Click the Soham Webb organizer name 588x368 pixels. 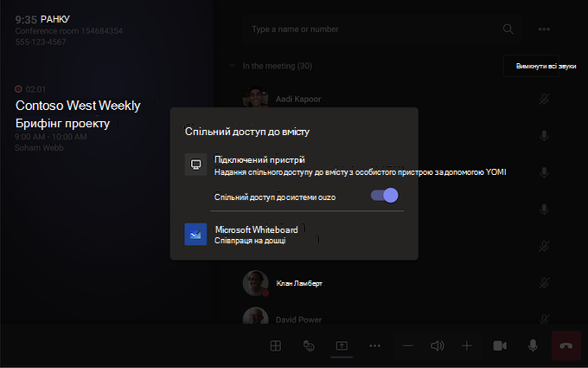coord(39,148)
